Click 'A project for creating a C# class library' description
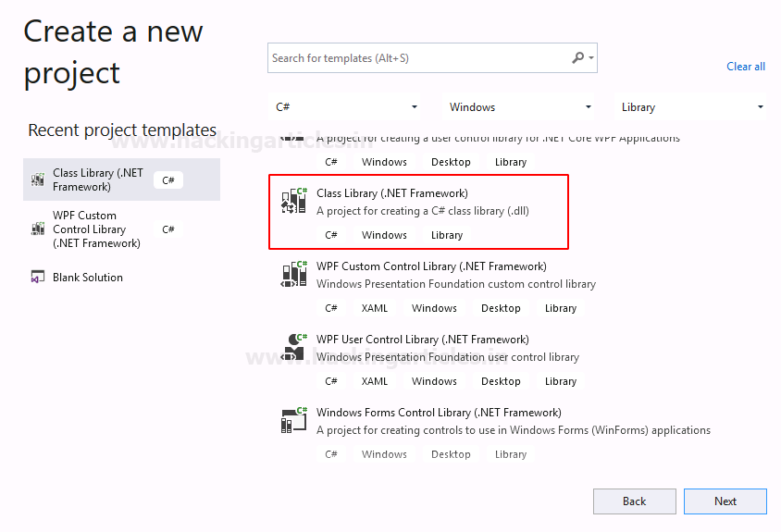 point(422,211)
